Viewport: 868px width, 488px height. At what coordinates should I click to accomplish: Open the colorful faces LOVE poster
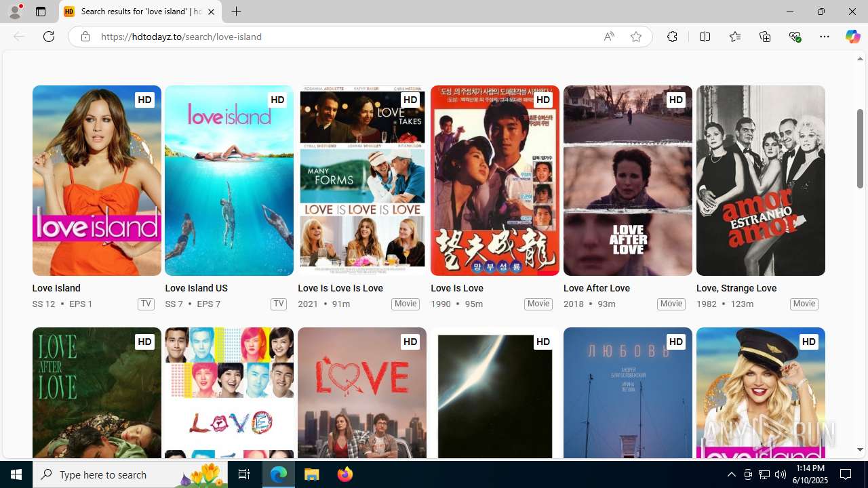[x=229, y=393]
